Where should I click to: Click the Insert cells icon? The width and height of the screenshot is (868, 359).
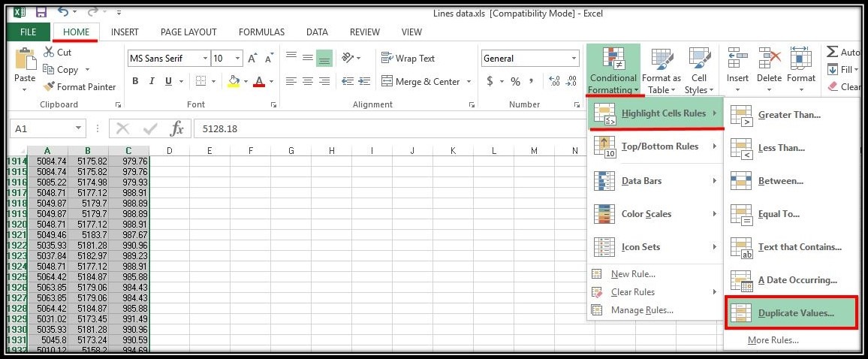pos(737,59)
